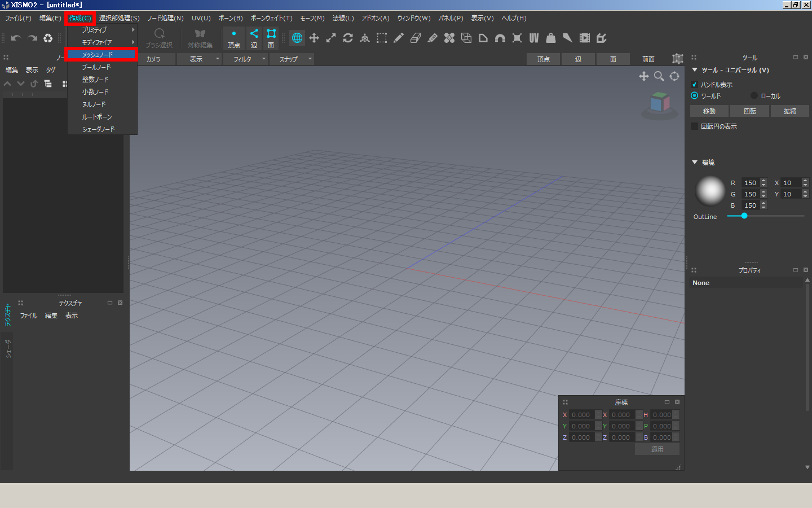The width and height of the screenshot is (812, 508).
Task: Open the フィルタ dropdown
Action: tap(245, 59)
